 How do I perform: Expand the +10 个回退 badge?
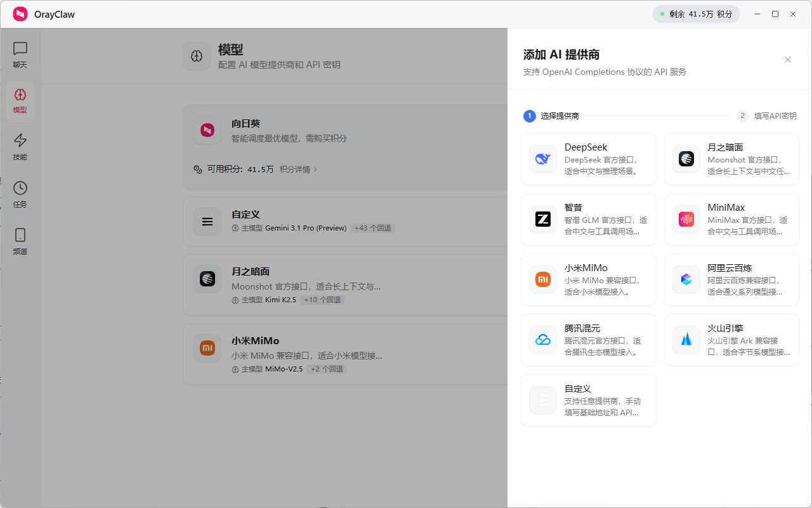click(x=322, y=300)
